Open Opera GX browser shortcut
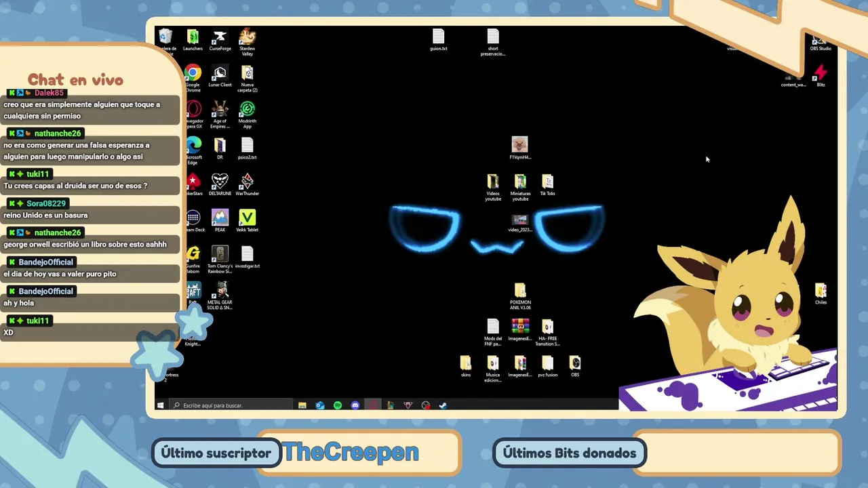The image size is (868, 488). click(193, 115)
